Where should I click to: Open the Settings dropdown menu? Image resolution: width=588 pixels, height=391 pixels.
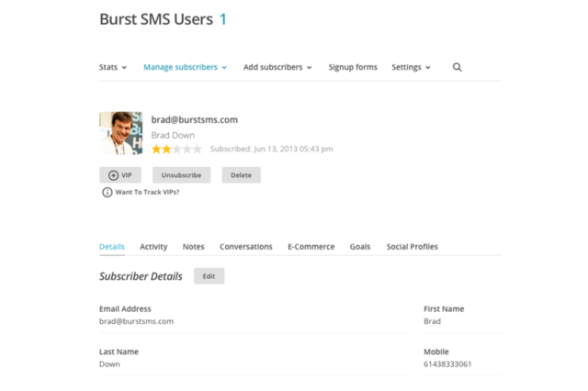pos(411,67)
